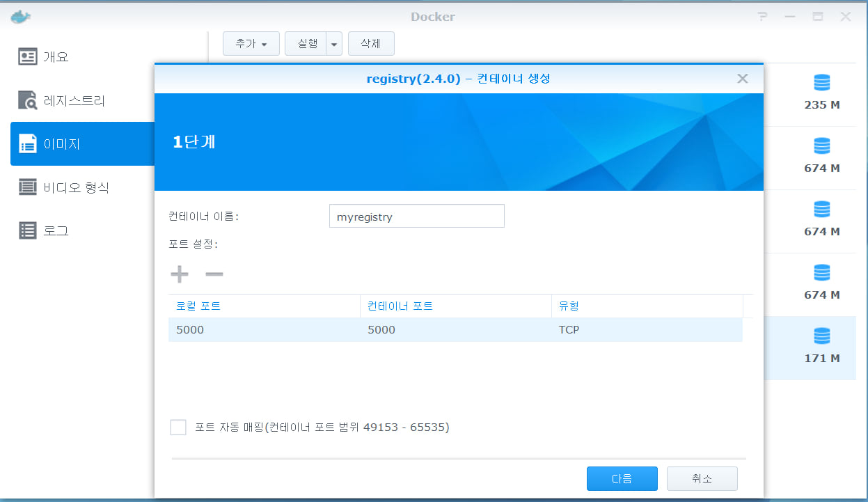Click the 171 M size label
The image size is (868, 502).
click(x=822, y=359)
